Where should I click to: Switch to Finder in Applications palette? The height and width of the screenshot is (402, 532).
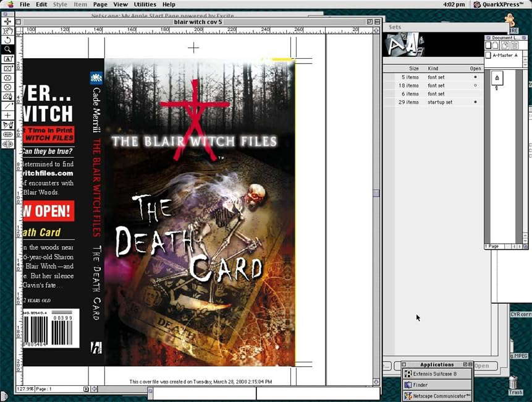pyautogui.click(x=437, y=385)
